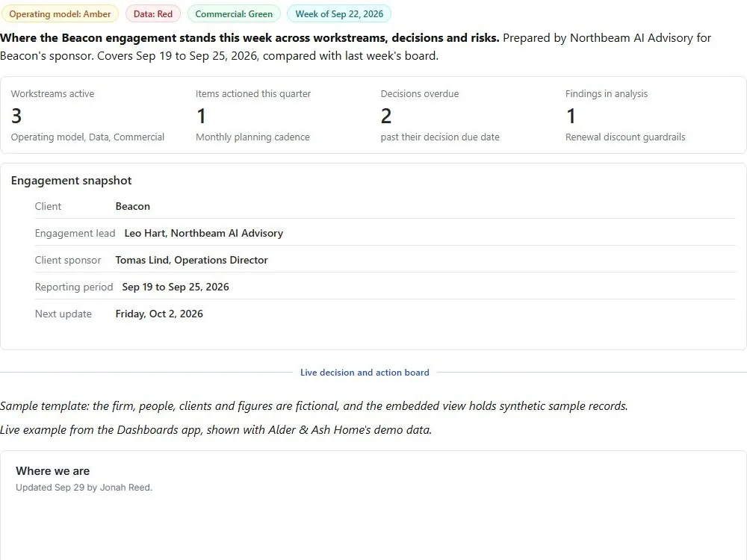Select 'Friday, Oct 2, 2026' value
747x560 pixels.
point(159,314)
